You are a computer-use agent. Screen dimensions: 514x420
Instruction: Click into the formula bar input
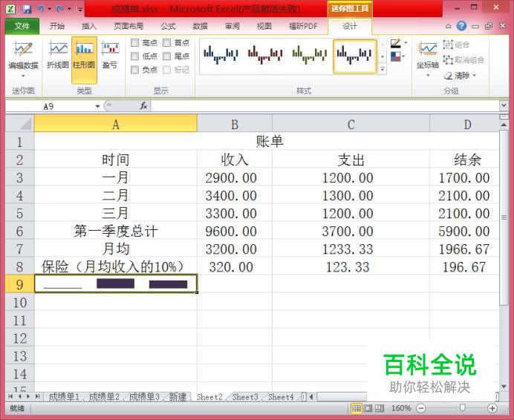(x=325, y=106)
